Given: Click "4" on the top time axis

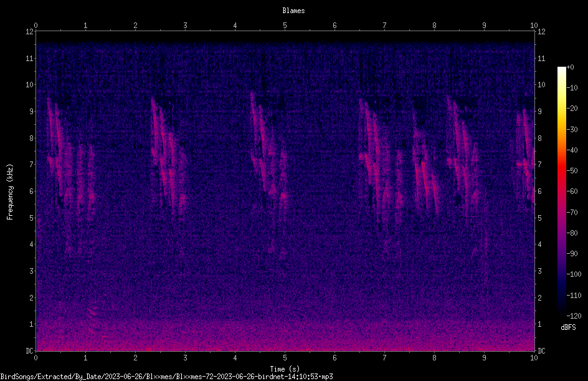Looking at the screenshot, I should point(235,26).
